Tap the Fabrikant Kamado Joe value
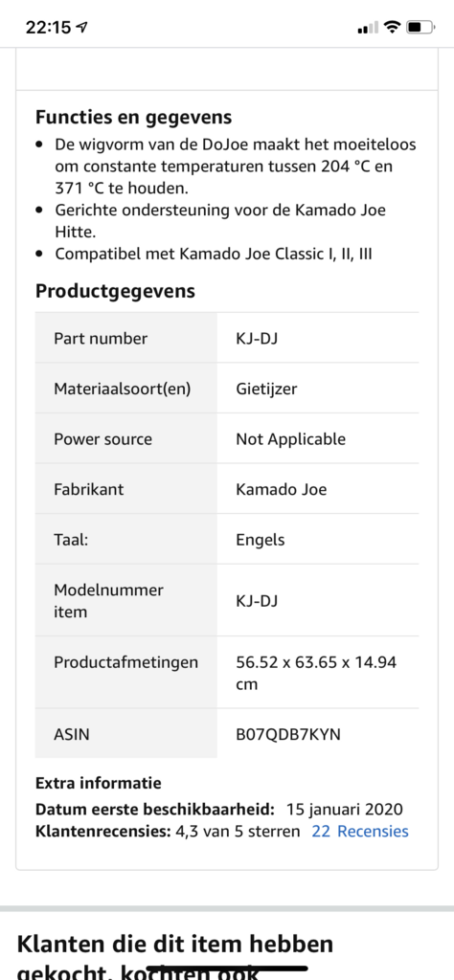The image size is (454, 980). click(282, 489)
